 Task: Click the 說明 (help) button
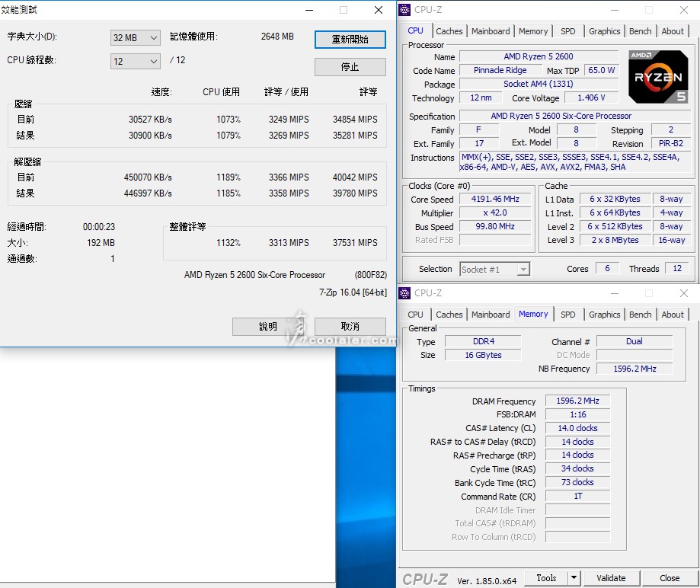268,326
